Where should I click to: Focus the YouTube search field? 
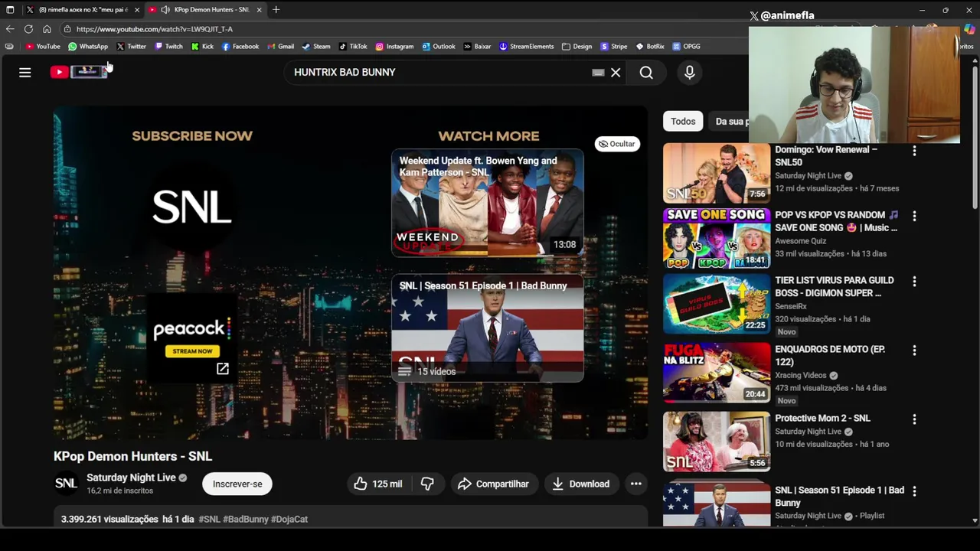[436, 72]
